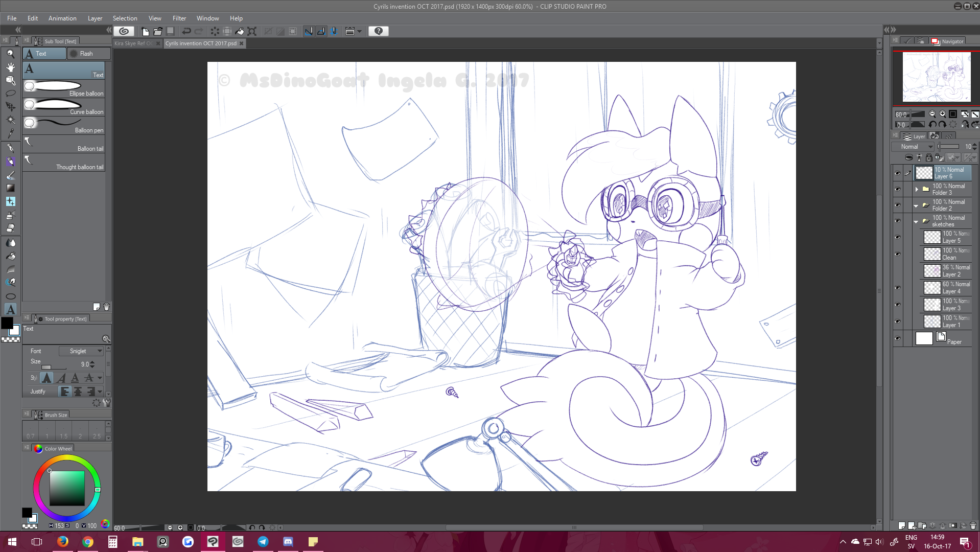Screen dimensions: 980x552
Task: Select the Figure ellipse tool
Action: (x=10, y=296)
